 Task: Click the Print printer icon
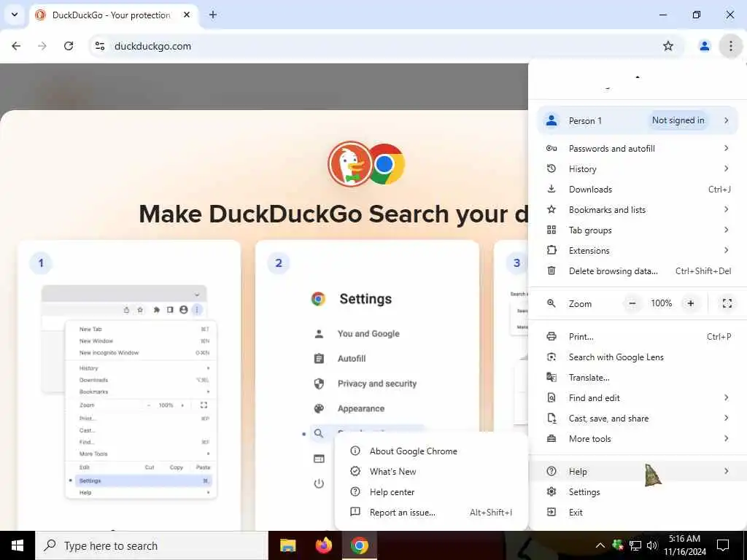[551, 337]
